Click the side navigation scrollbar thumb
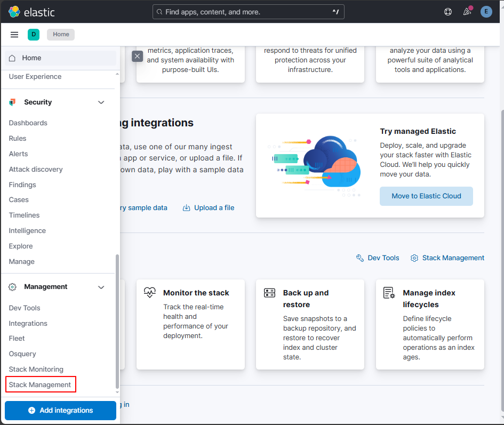The width and height of the screenshot is (504, 425). [x=117, y=322]
